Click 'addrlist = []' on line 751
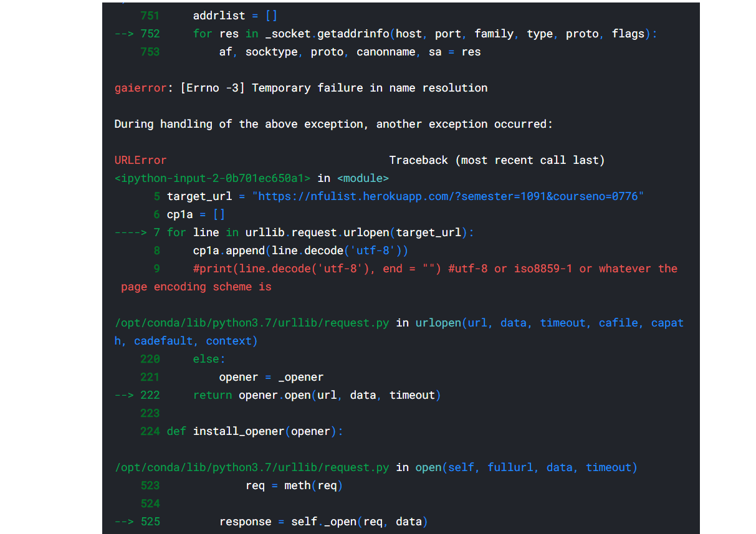Image resolution: width=756 pixels, height=534 pixels. tap(235, 16)
